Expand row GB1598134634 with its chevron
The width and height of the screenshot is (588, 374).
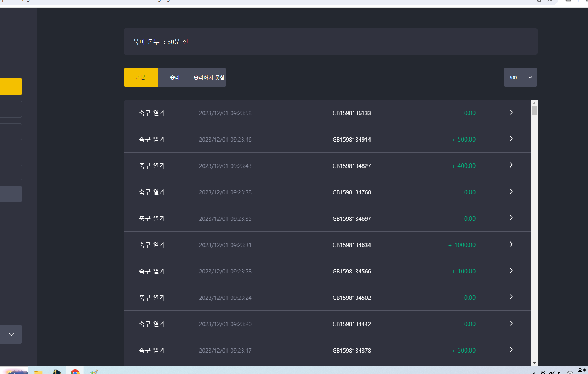pos(511,244)
